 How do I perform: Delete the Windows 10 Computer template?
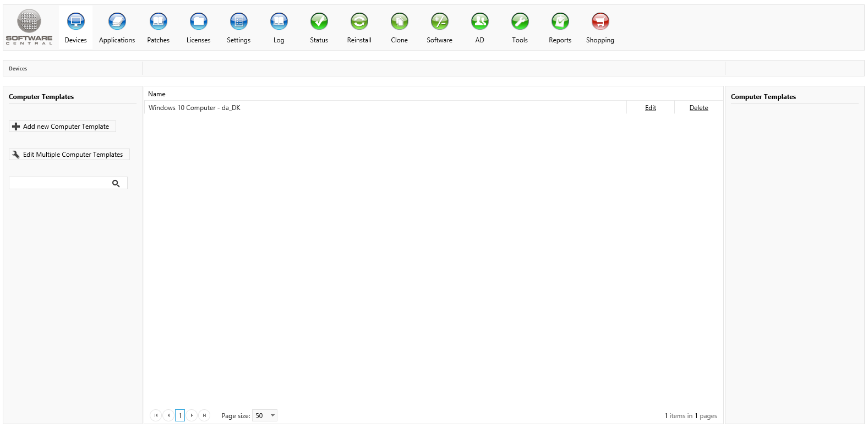click(x=698, y=108)
